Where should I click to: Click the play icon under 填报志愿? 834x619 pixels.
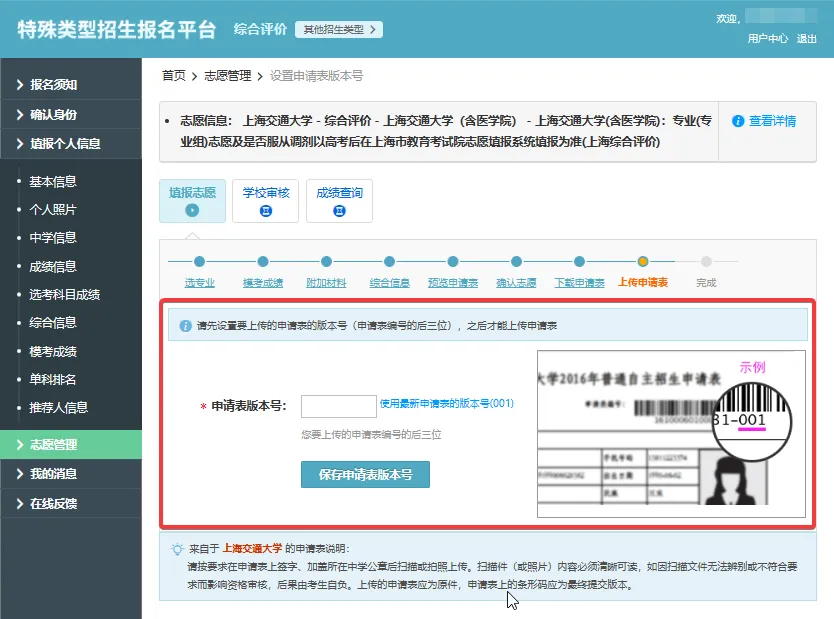click(x=192, y=211)
